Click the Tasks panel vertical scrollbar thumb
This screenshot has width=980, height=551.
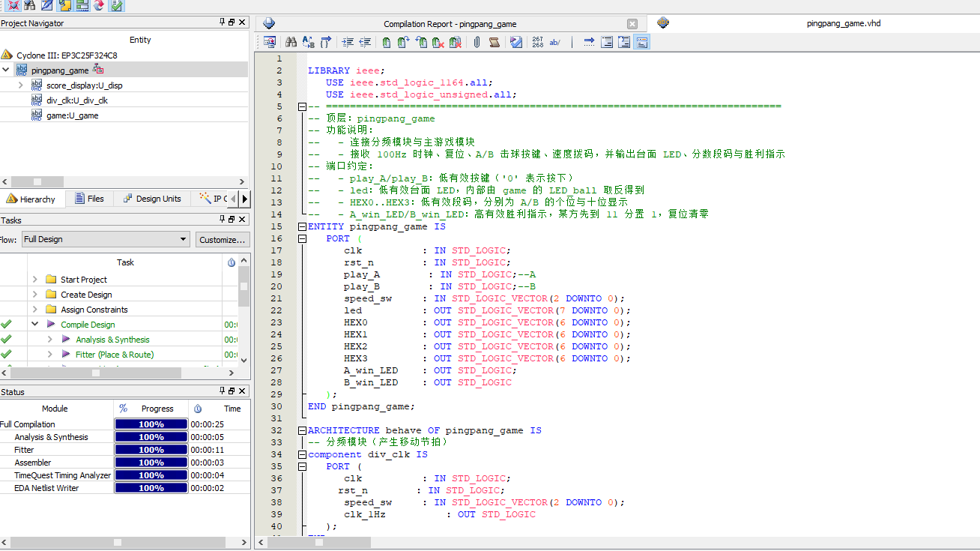click(x=244, y=286)
